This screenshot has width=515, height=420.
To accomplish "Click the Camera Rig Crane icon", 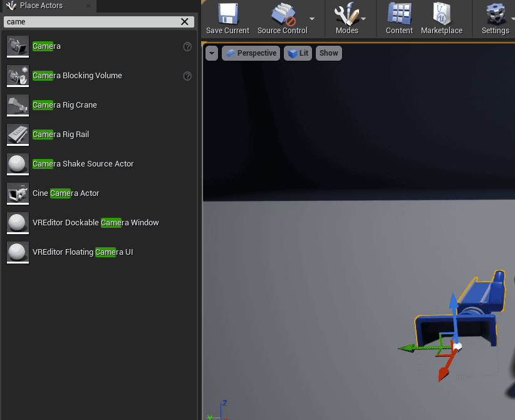I will 18,105.
